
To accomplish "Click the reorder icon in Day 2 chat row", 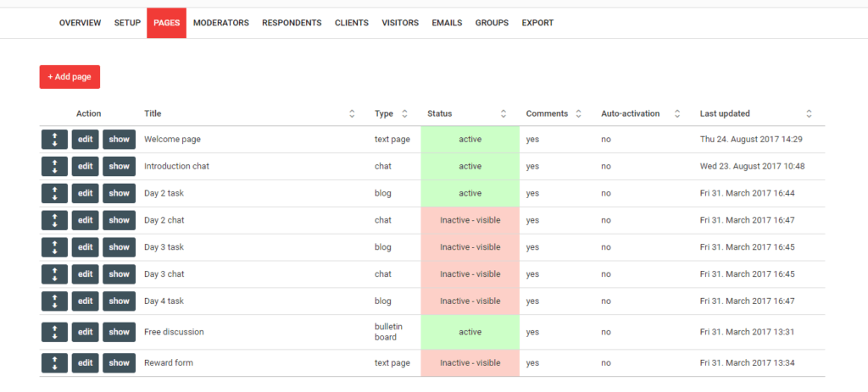I will 54,220.
